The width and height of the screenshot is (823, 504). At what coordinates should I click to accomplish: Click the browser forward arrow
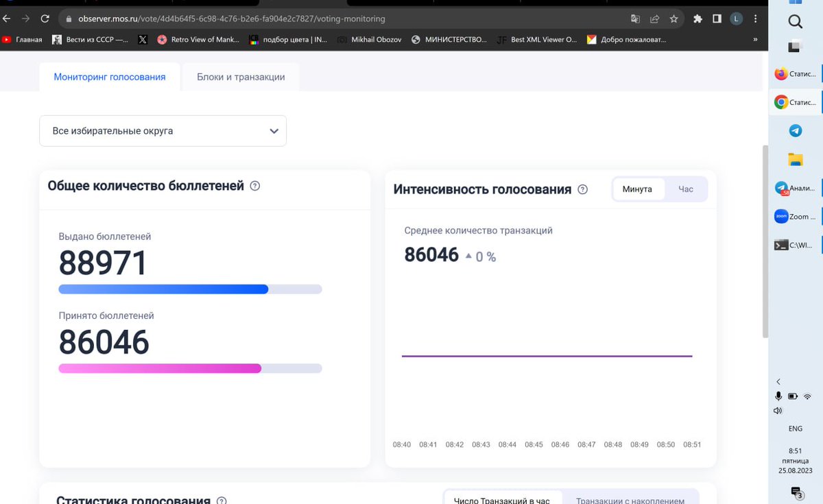click(x=25, y=19)
